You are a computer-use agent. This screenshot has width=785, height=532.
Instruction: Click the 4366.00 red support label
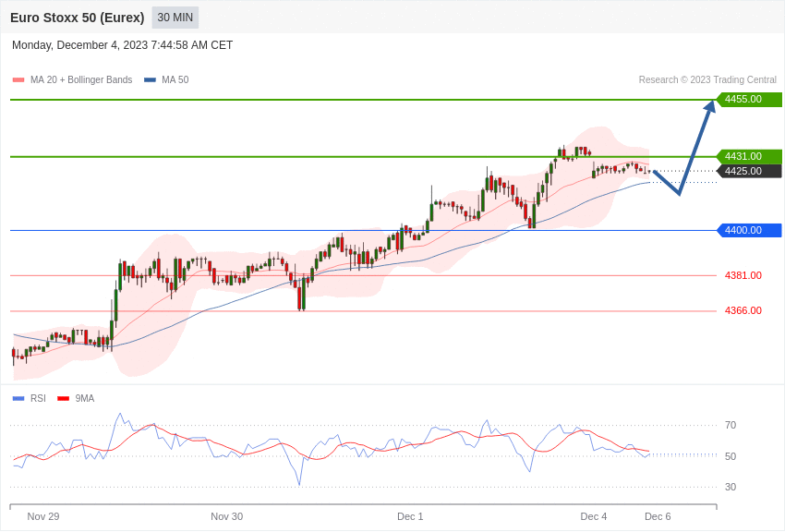[743, 311]
